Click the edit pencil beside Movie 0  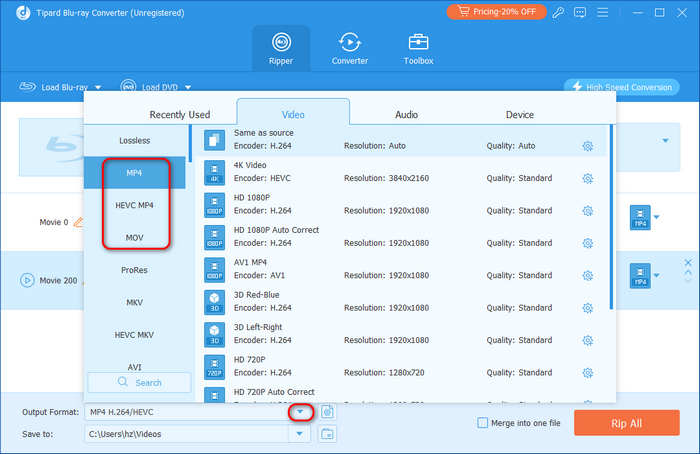pyautogui.click(x=78, y=222)
